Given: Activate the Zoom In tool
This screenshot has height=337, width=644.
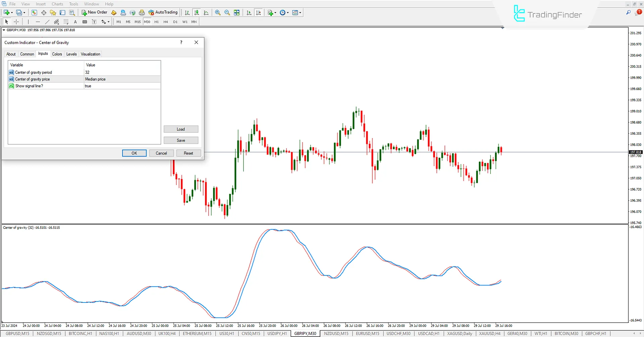Looking at the screenshot, I should (218, 12).
